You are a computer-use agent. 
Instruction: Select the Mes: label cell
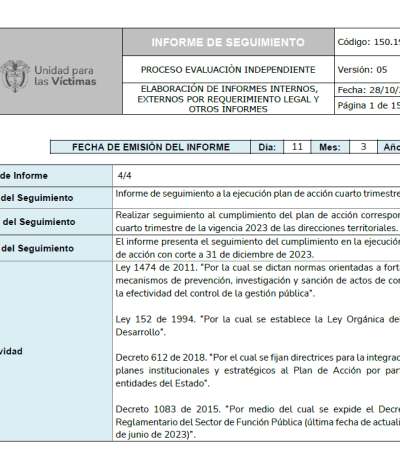[330, 147]
